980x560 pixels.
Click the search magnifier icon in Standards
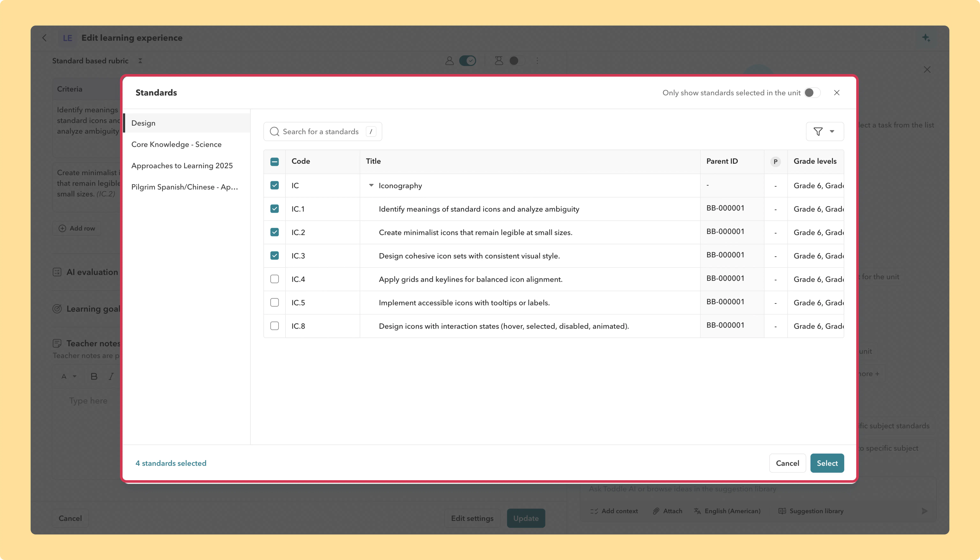coord(274,132)
